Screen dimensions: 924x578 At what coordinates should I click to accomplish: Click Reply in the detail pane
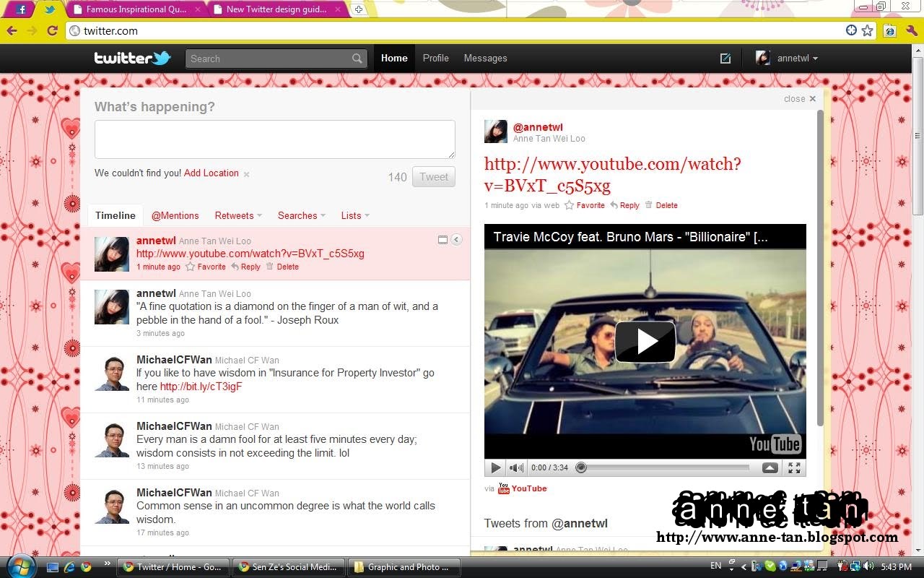pos(624,205)
